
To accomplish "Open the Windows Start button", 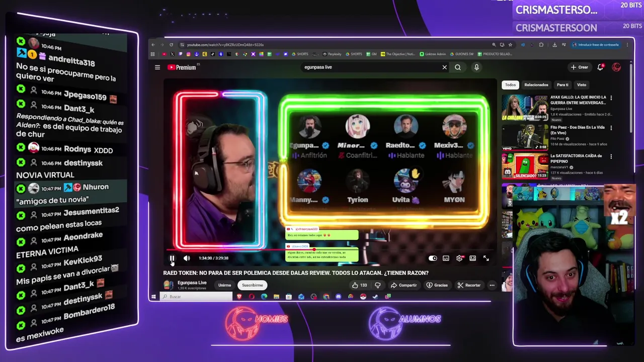I will (153, 297).
